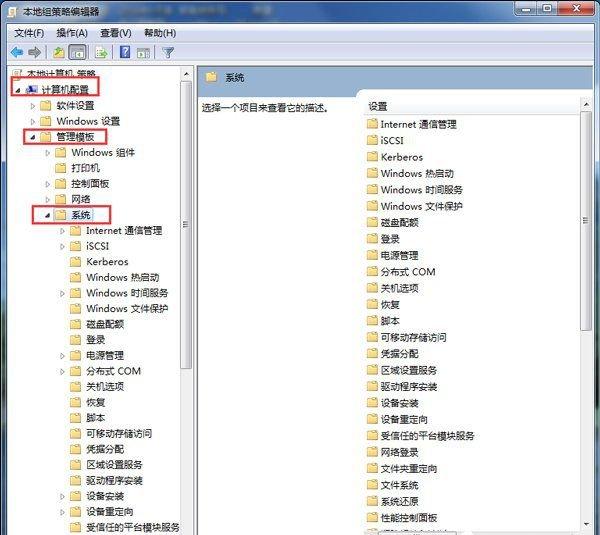Expand the 电源管理 node in tree

click(x=62, y=356)
